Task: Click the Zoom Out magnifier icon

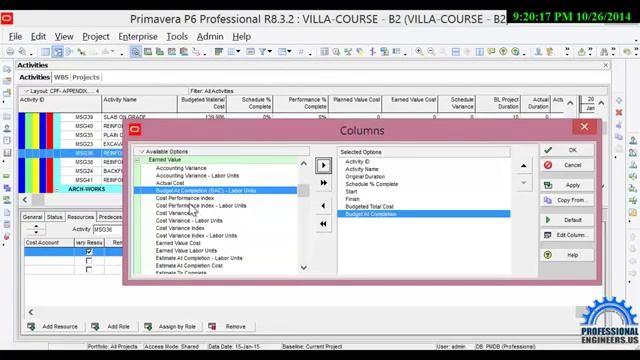Action: click(x=431, y=52)
